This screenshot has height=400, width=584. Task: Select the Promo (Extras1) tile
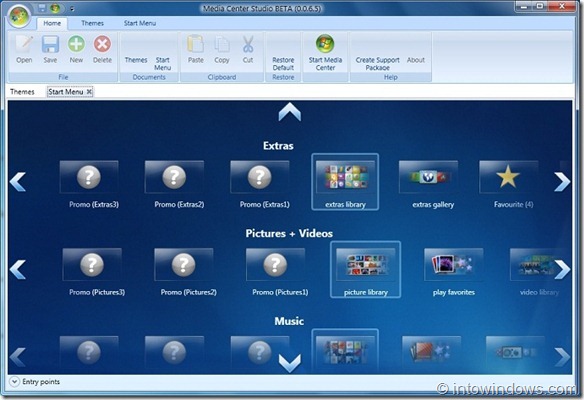(x=260, y=184)
